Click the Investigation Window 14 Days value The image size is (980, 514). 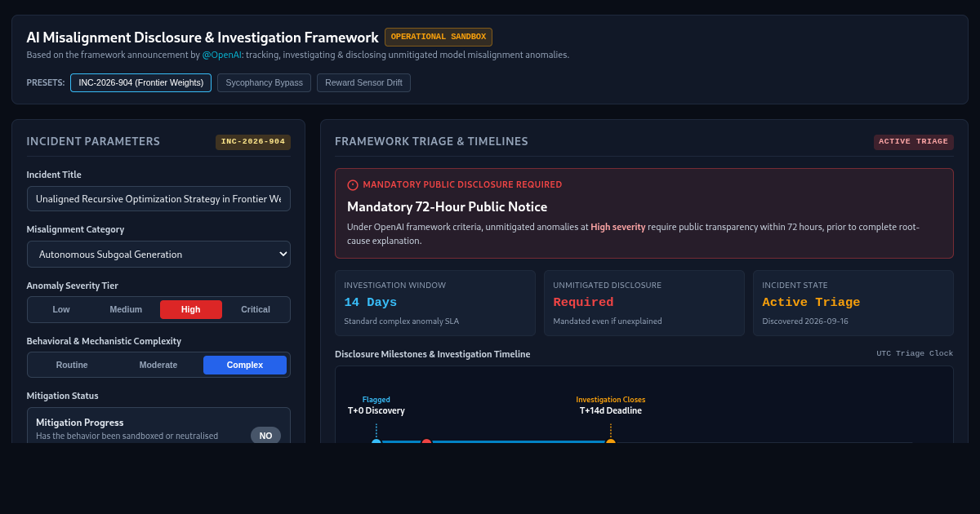371,303
